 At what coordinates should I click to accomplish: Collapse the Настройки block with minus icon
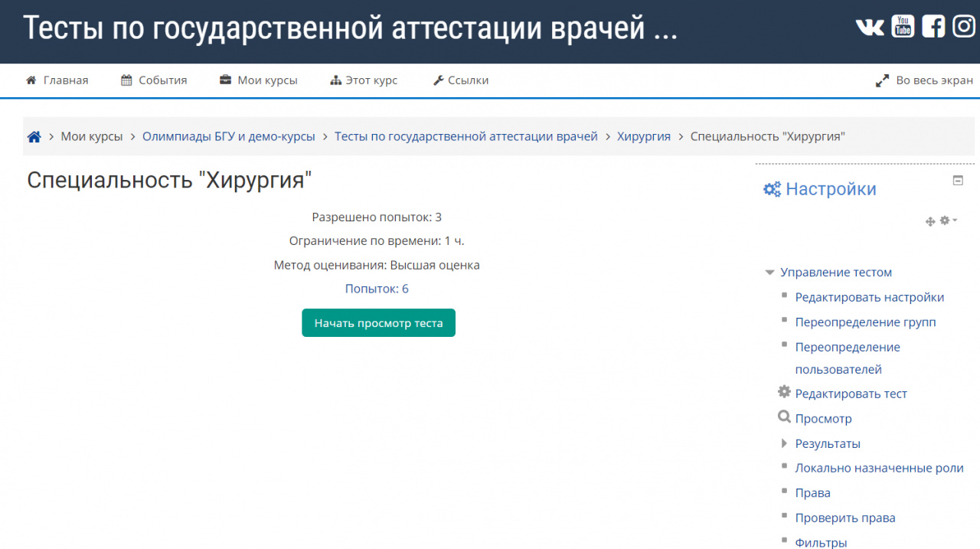coord(958,181)
